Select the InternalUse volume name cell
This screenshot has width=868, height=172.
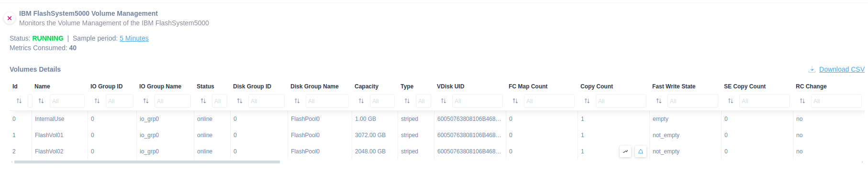coord(60,119)
